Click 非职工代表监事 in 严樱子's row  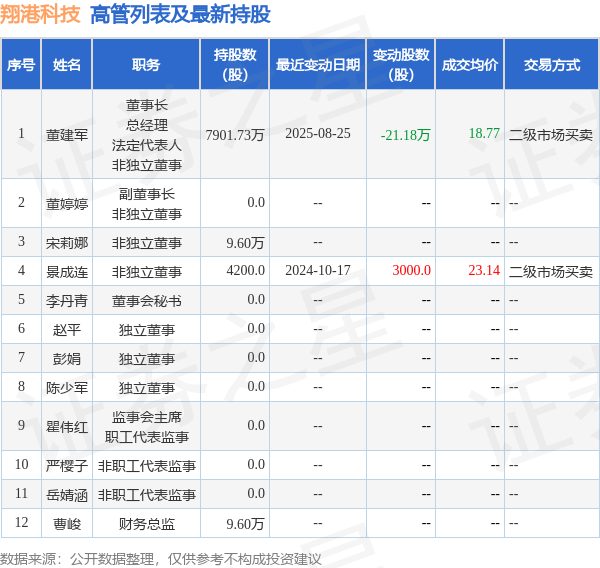click(147, 466)
